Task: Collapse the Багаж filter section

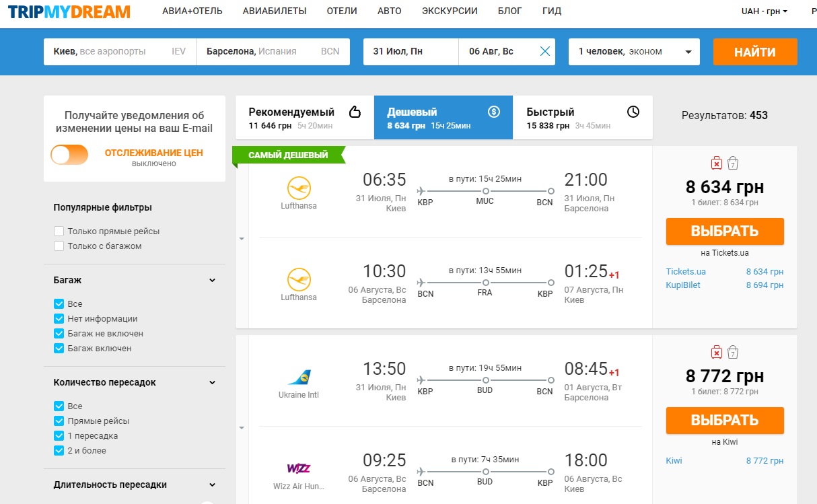Action: (x=212, y=281)
